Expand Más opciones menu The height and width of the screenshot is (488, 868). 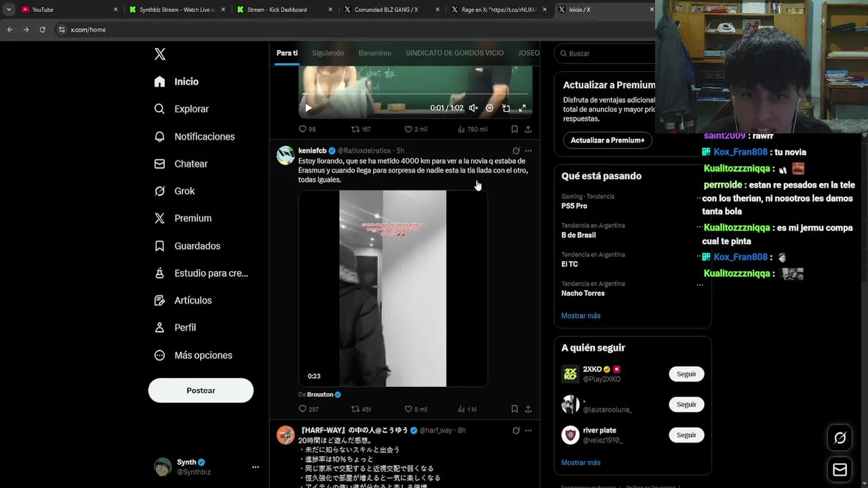coord(193,355)
